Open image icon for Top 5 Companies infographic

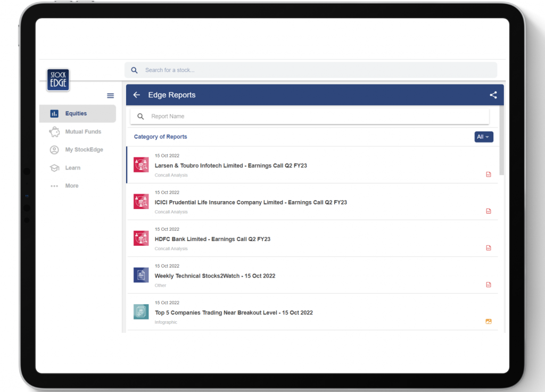489,321
